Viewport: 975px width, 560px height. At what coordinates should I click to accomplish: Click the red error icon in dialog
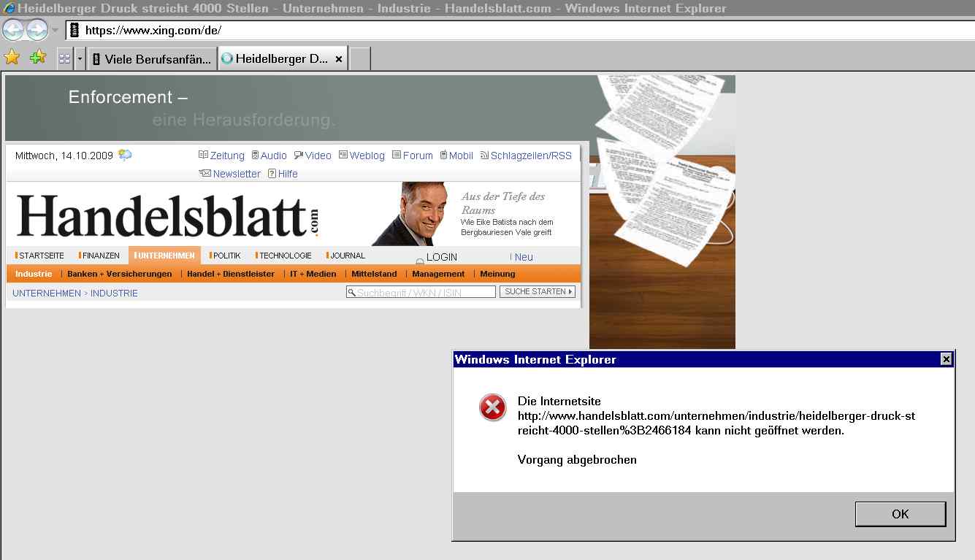pos(493,407)
